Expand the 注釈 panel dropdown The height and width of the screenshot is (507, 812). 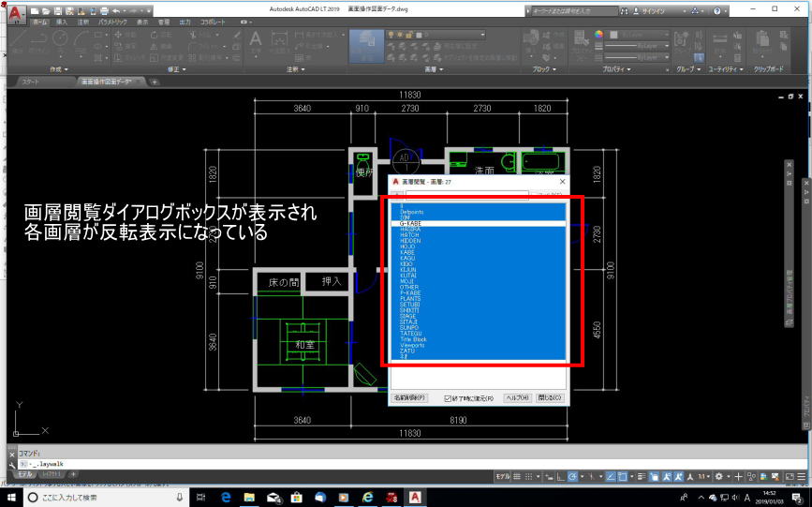pos(296,69)
